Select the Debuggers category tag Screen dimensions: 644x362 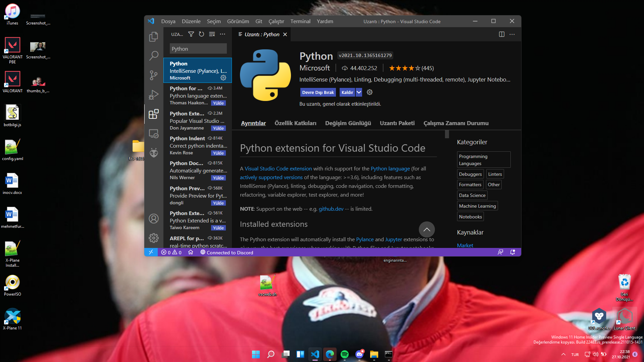pos(470,174)
